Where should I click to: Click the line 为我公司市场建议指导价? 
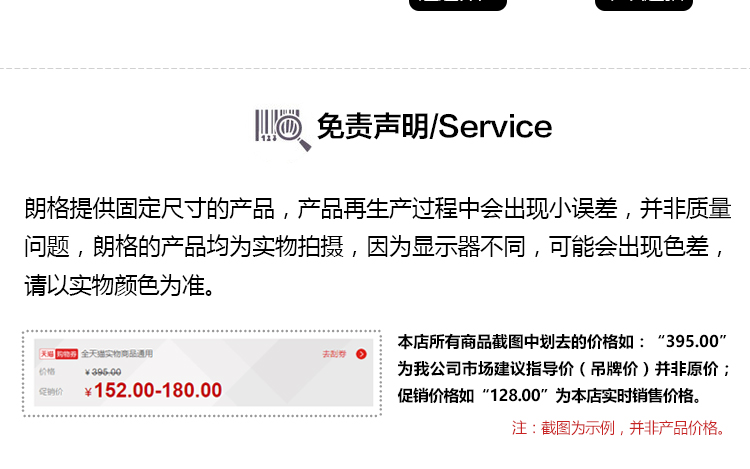pyautogui.click(x=564, y=369)
